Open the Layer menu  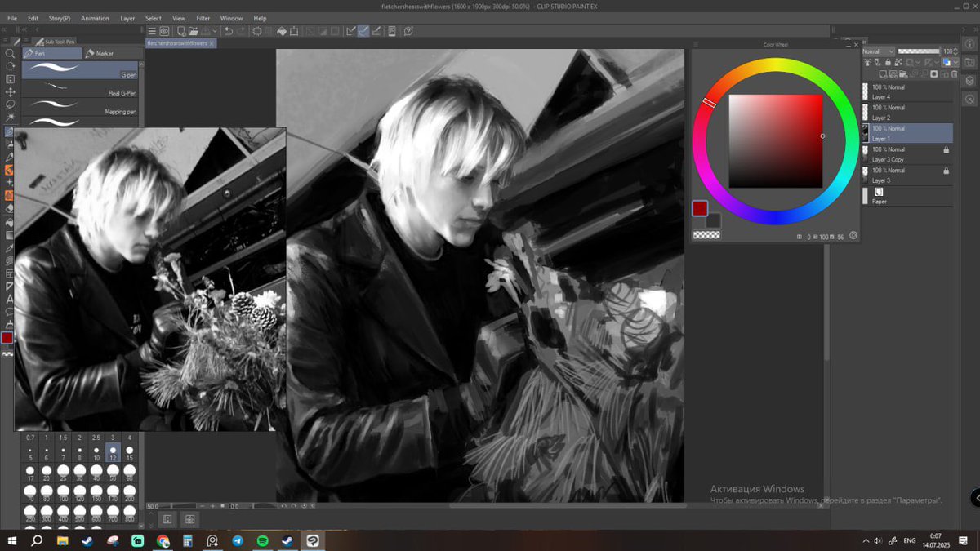point(127,18)
